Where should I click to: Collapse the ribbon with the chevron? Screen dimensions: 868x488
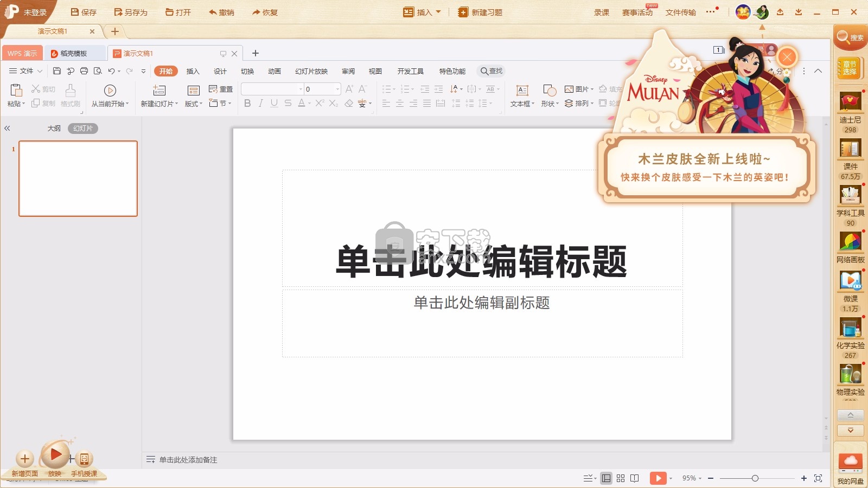tap(818, 71)
